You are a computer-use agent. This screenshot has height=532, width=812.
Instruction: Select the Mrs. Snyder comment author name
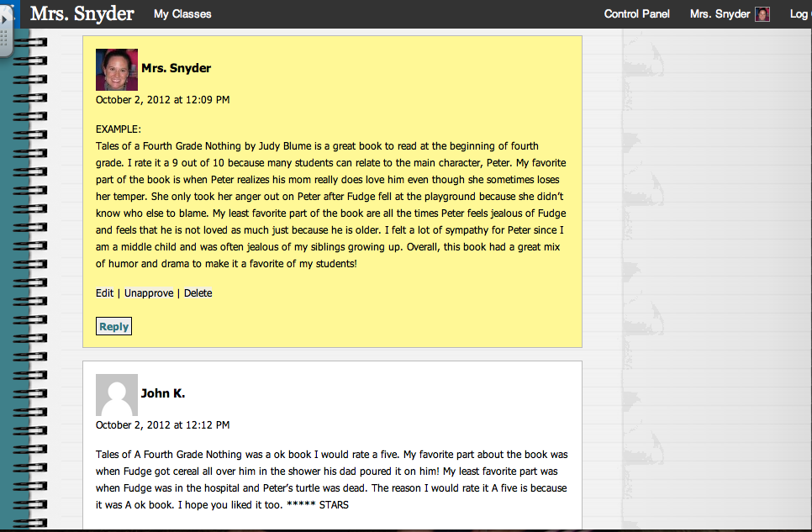[176, 68]
